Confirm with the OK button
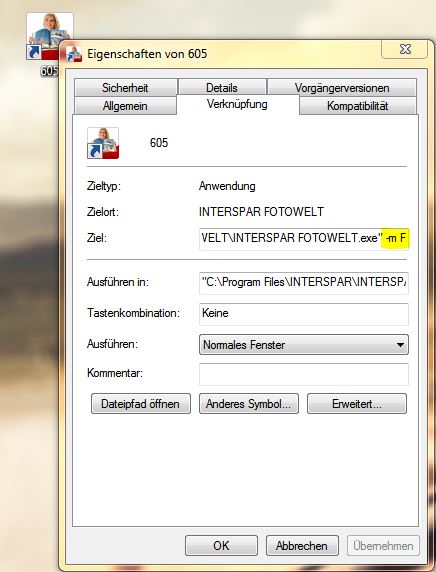This screenshot has width=436, height=572. (221, 546)
